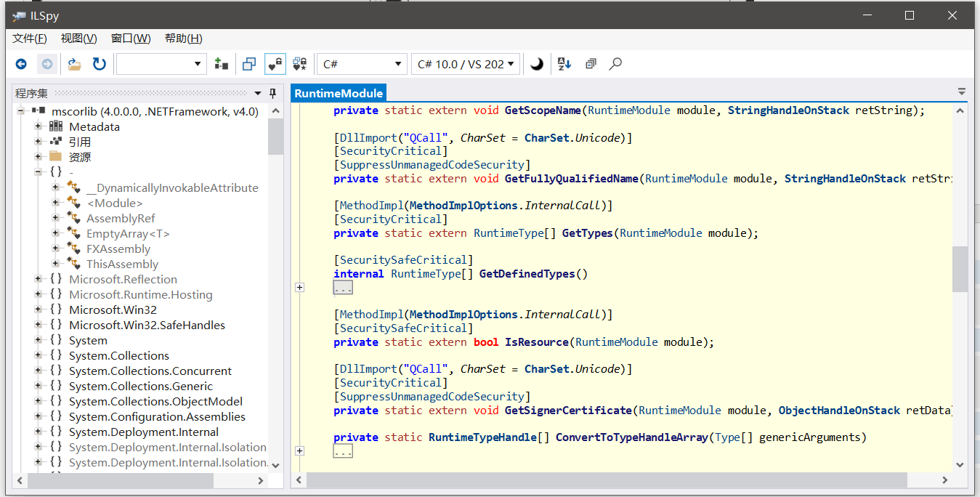This screenshot has width=980, height=497.
Task: Open search with the magnifier icon
Action: point(615,64)
